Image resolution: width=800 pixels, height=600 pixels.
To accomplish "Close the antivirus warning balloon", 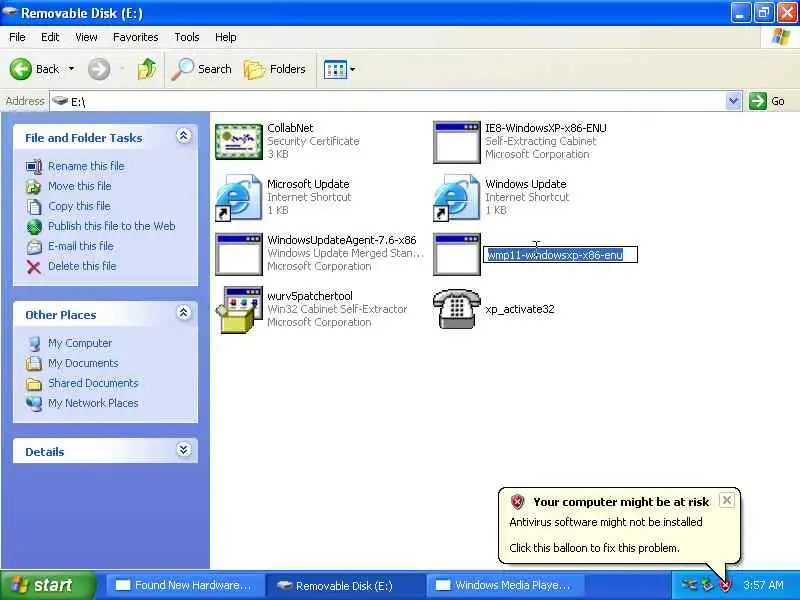I will (x=727, y=500).
